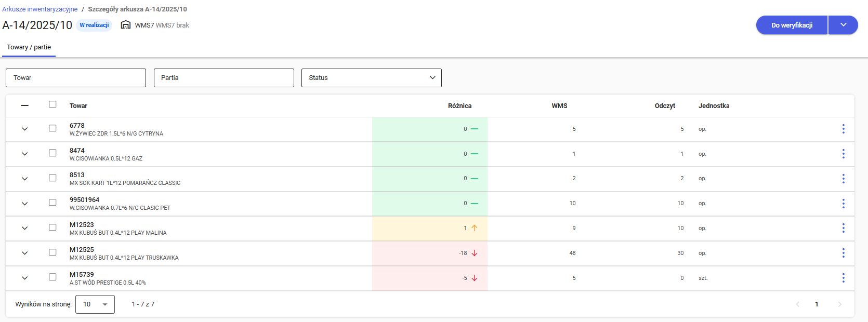Open actions menu for M15739 row
The width and height of the screenshot is (868, 322).
tap(843, 278)
